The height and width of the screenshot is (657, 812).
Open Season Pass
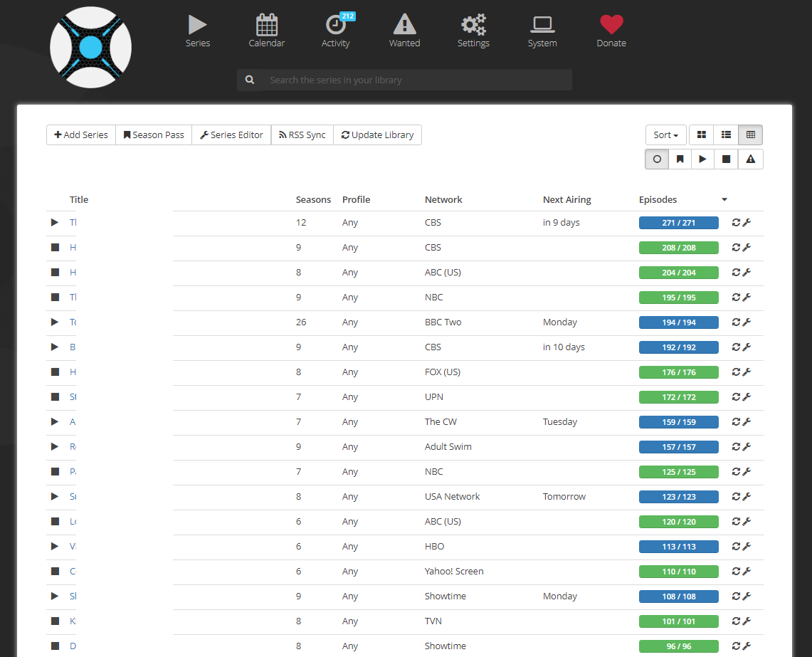(154, 135)
